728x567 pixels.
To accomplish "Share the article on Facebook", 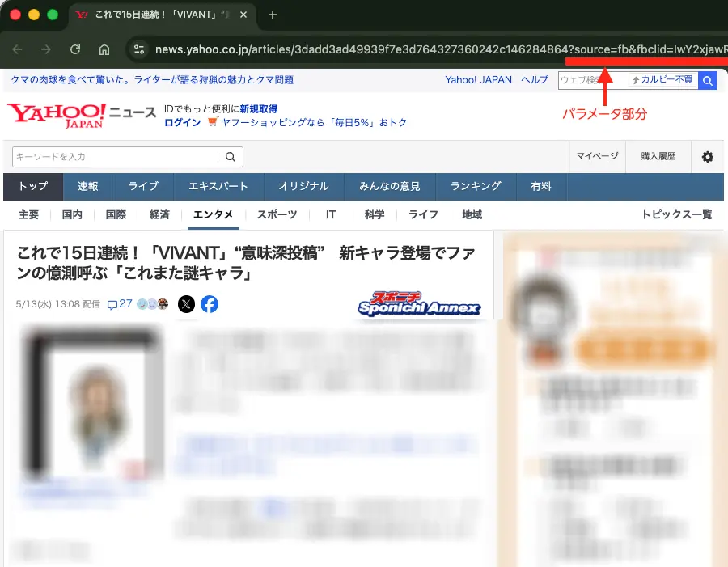I will click(210, 304).
